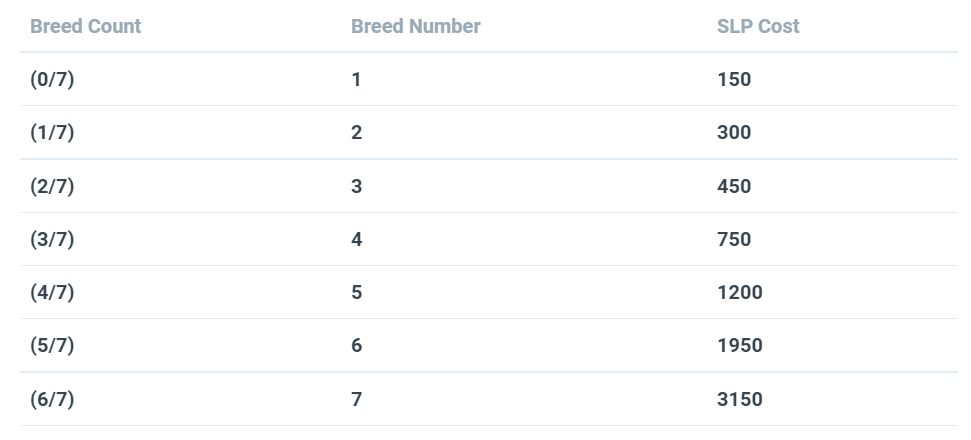Select the (1/7) breed count cell
Screen dimensions: 971x440
[x=52, y=132]
